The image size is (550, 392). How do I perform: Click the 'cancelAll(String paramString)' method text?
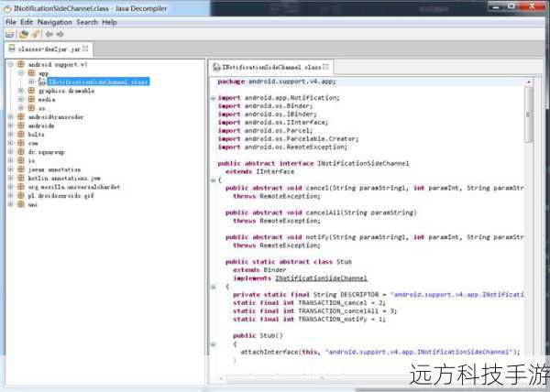click(x=361, y=212)
